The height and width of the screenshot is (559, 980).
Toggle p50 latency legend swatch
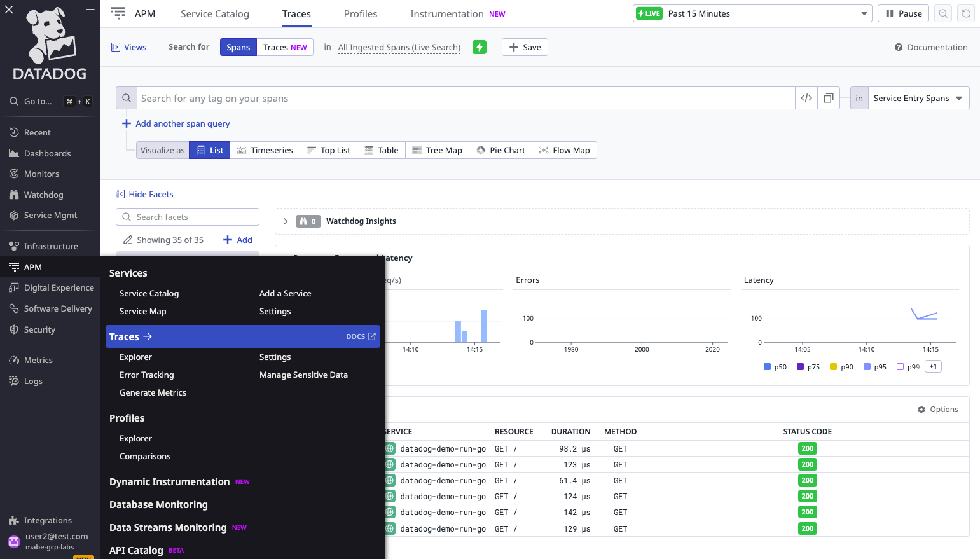point(768,367)
